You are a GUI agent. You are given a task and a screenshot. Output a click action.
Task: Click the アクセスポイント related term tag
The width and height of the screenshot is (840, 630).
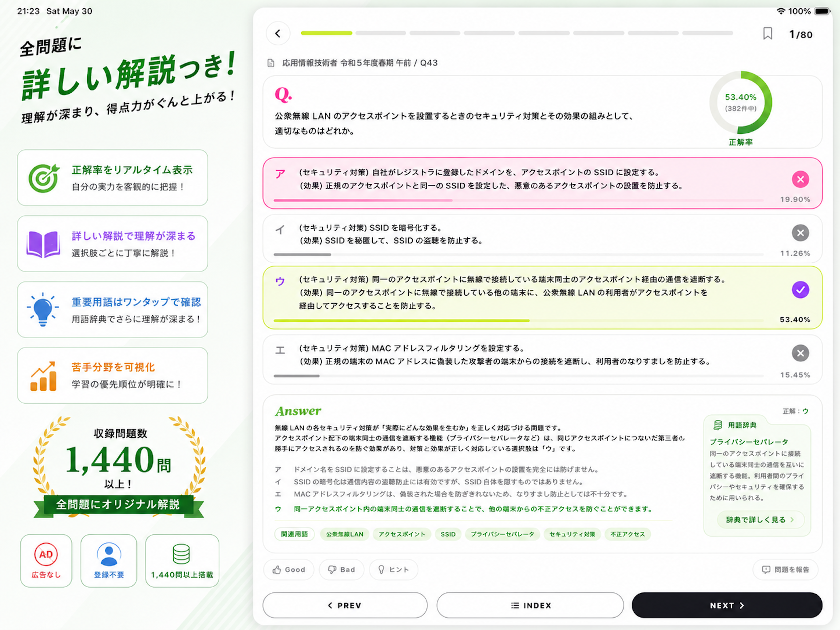(402, 534)
